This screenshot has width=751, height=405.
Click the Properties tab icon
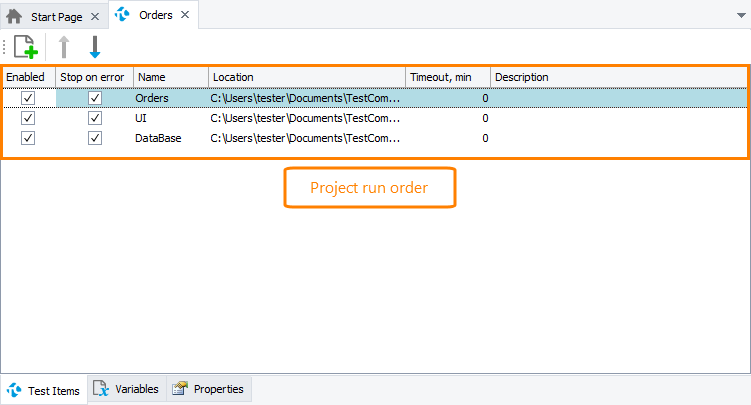pyautogui.click(x=179, y=390)
